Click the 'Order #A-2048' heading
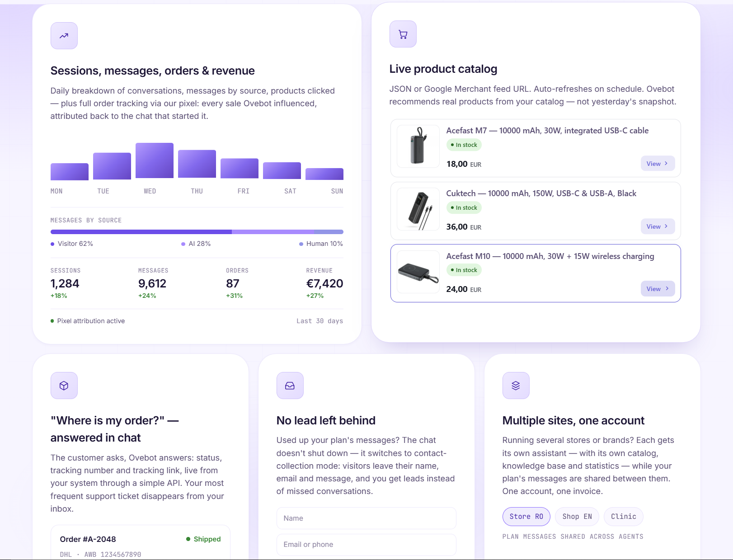This screenshot has height=560, width=733. [88, 539]
